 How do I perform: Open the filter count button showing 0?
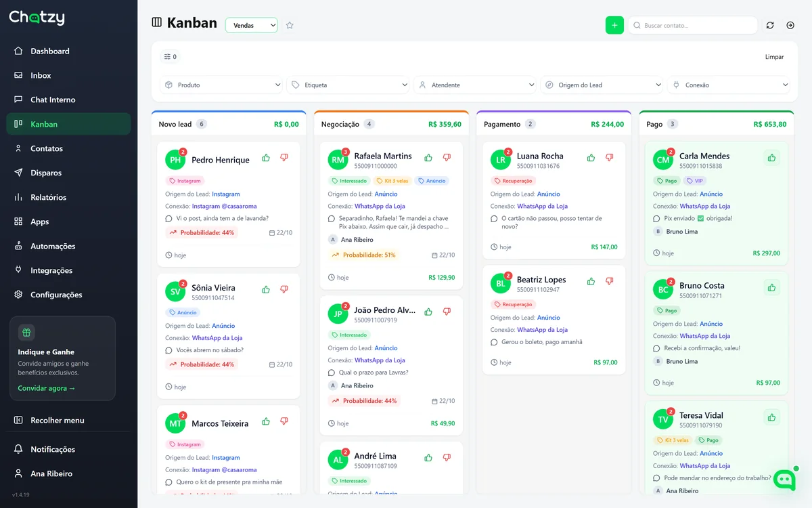[171, 57]
